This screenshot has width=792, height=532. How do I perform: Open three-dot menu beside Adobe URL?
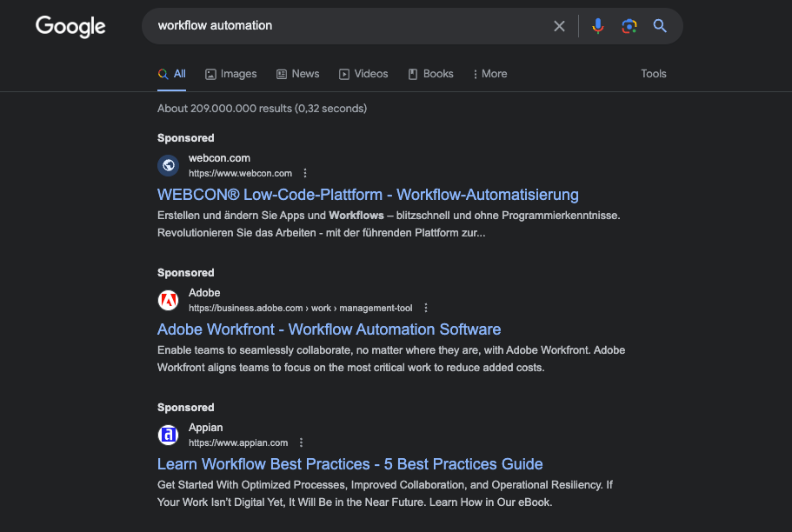click(x=426, y=308)
